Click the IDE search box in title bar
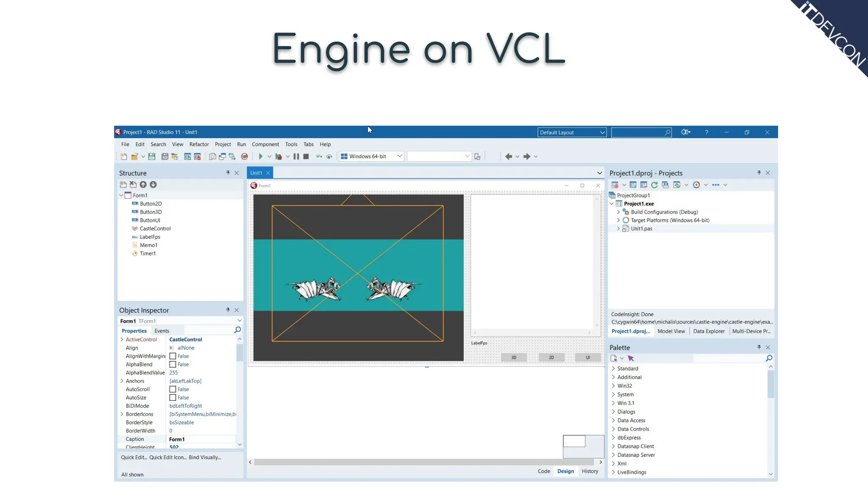Screen dimensions: 868x488 coord(641,133)
